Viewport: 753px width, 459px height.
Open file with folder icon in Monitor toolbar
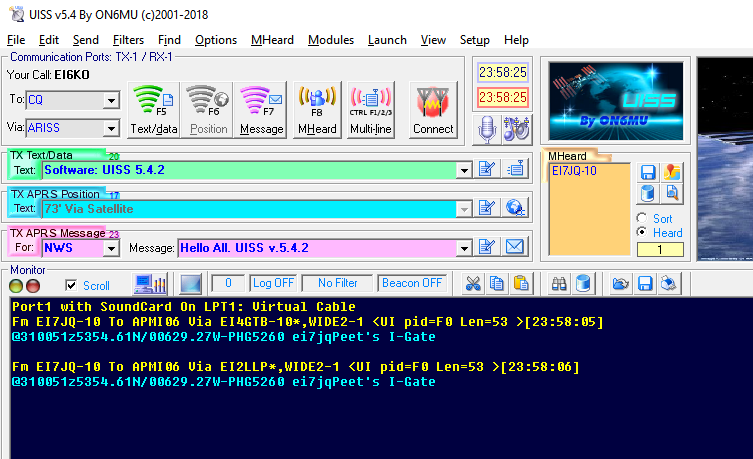(x=620, y=284)
